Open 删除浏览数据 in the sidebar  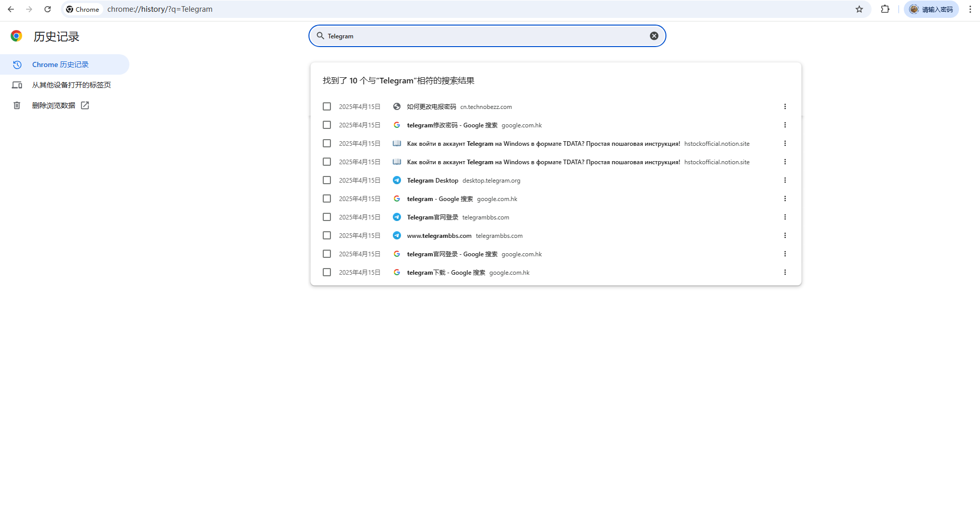[64, 105]
